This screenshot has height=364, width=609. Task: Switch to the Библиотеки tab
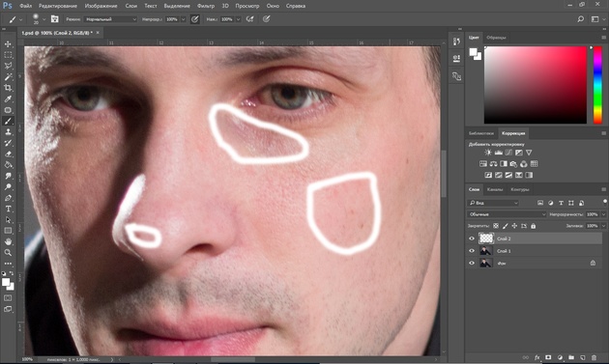point(480,133)
